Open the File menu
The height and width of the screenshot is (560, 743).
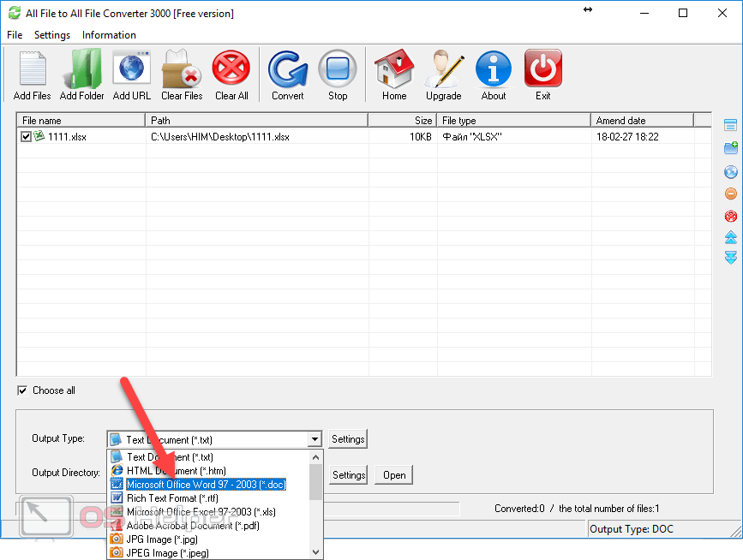(15, 35)
